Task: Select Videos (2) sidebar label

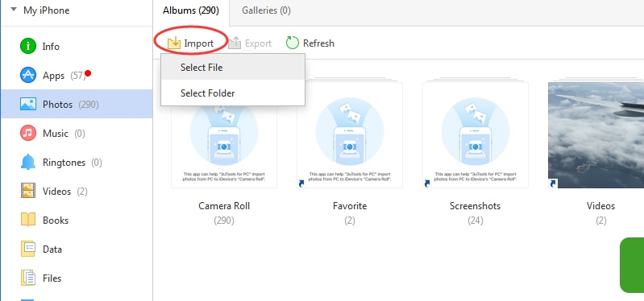Action: pyautogui.click(x=65, y=192)
